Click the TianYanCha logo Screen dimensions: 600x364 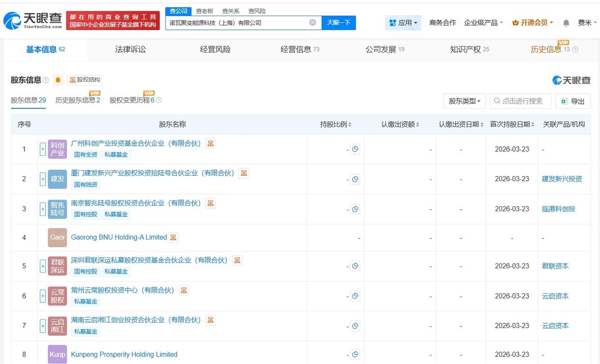point(33,20)
